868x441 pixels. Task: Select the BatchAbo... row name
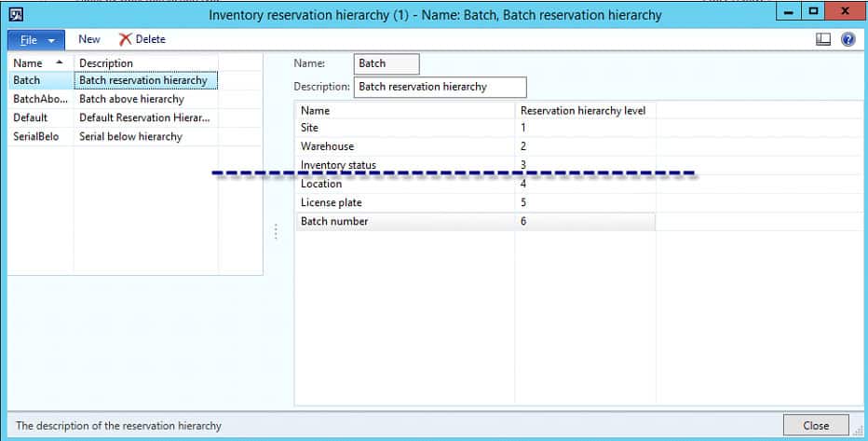(41, 99)
